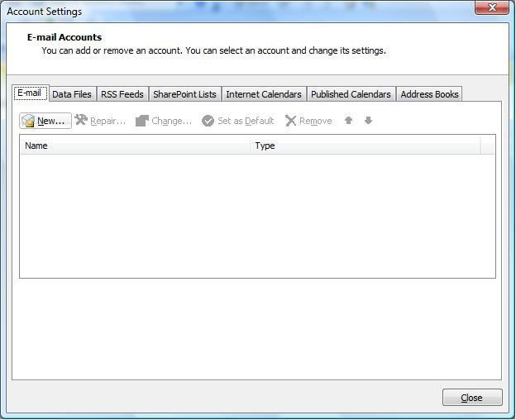Move account up with the up arrow

tap(349, 121)
